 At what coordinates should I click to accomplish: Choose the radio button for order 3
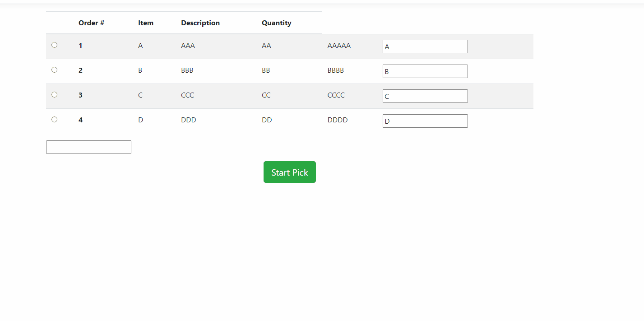pyautogui.click(x=55, y=95)
